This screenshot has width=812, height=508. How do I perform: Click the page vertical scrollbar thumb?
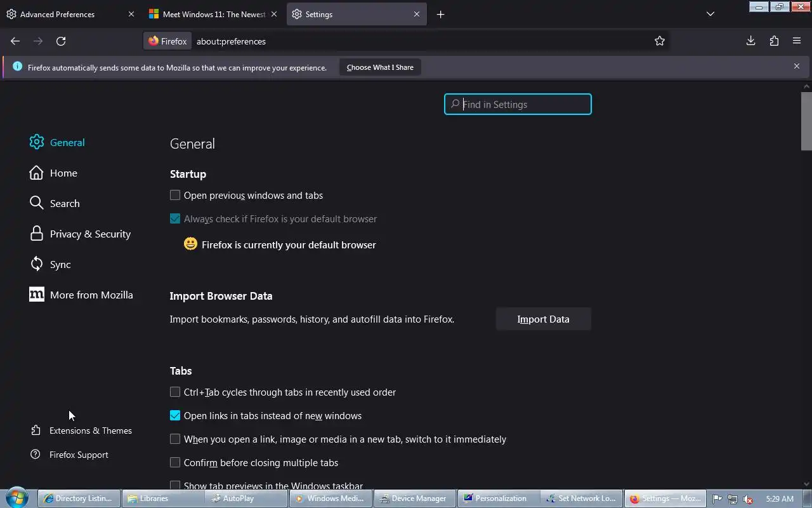tap(806, 121)
